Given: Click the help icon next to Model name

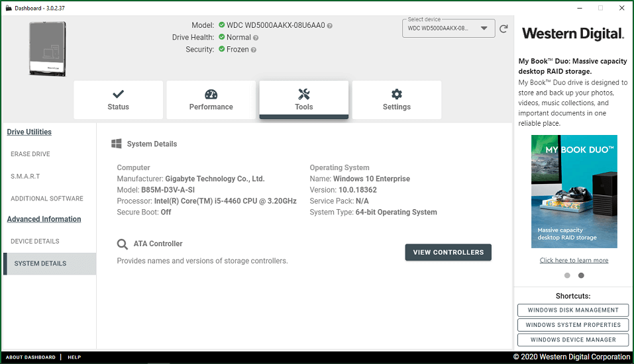Looking at the screenshot, I should point(329,26).
